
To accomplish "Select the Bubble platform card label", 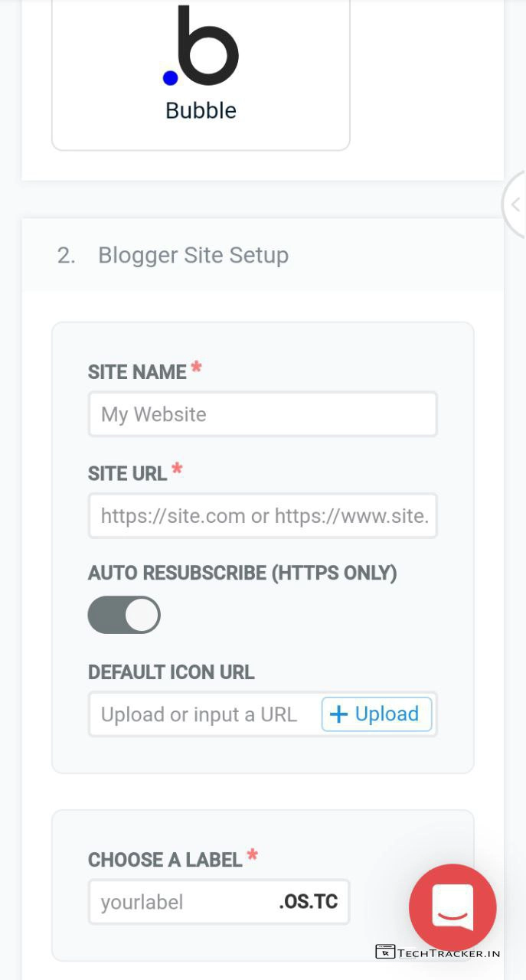I will (x=201, y=110).
